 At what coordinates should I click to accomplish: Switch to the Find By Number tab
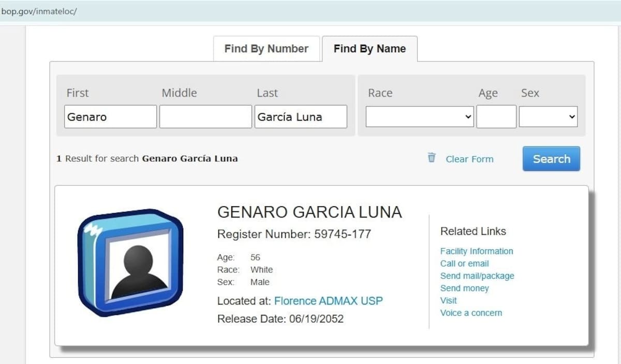[x=266, y=49]
